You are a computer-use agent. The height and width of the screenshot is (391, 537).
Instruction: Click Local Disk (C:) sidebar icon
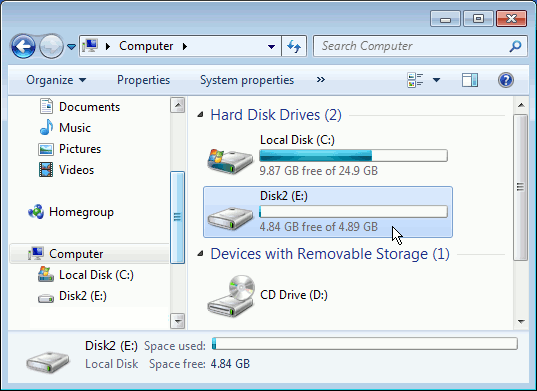tap(46, 274)
